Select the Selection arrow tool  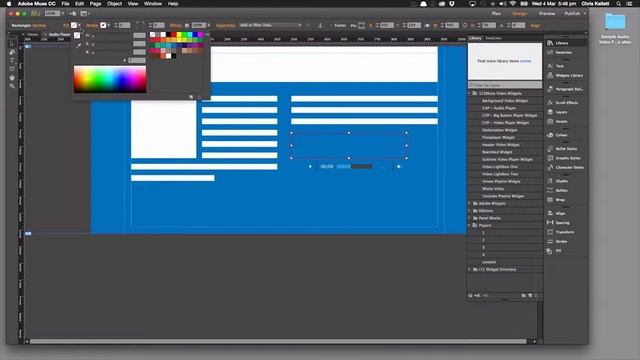12,44
